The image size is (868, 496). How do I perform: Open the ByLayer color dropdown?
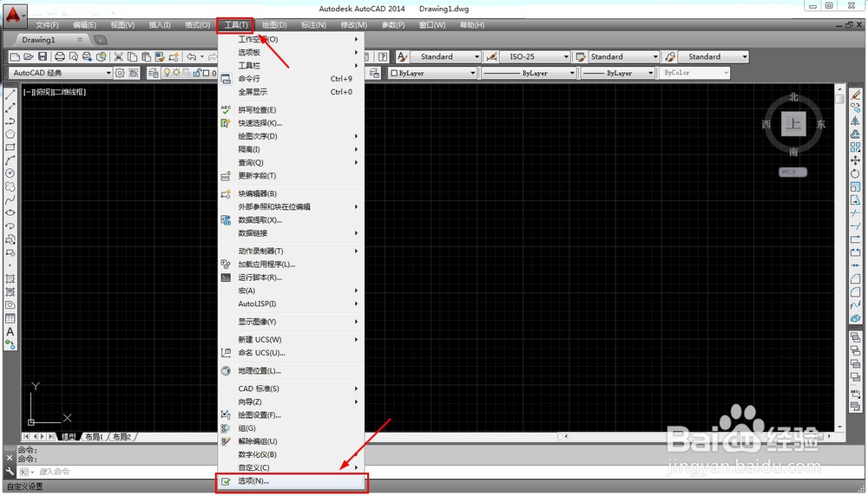pos(432,73)
